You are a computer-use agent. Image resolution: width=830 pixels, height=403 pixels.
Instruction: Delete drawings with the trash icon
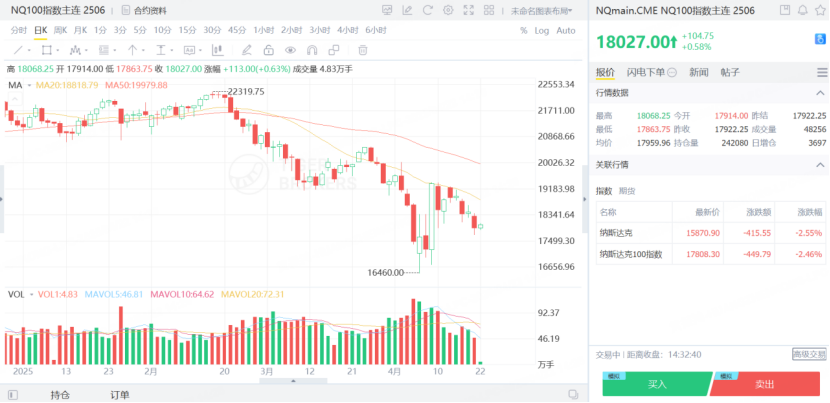click(363, 50)
